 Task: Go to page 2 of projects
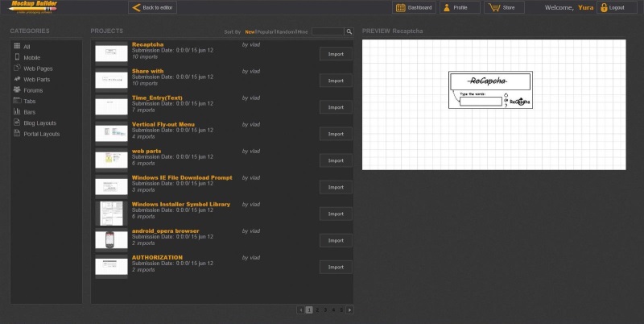(317, 310)
